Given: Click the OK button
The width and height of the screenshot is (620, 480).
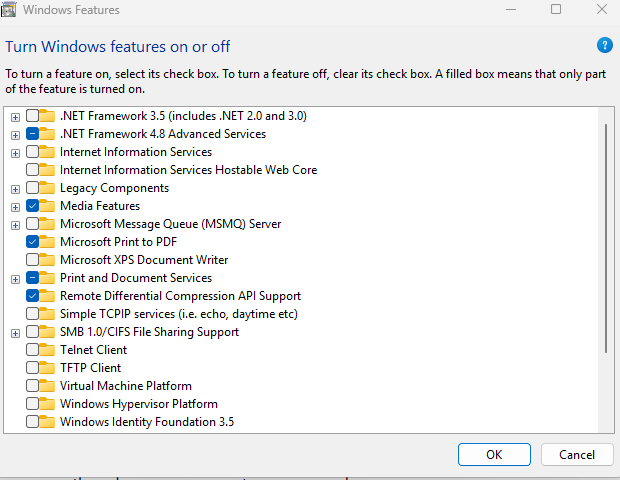Looking at the screenshot, I should coord(494,454).
